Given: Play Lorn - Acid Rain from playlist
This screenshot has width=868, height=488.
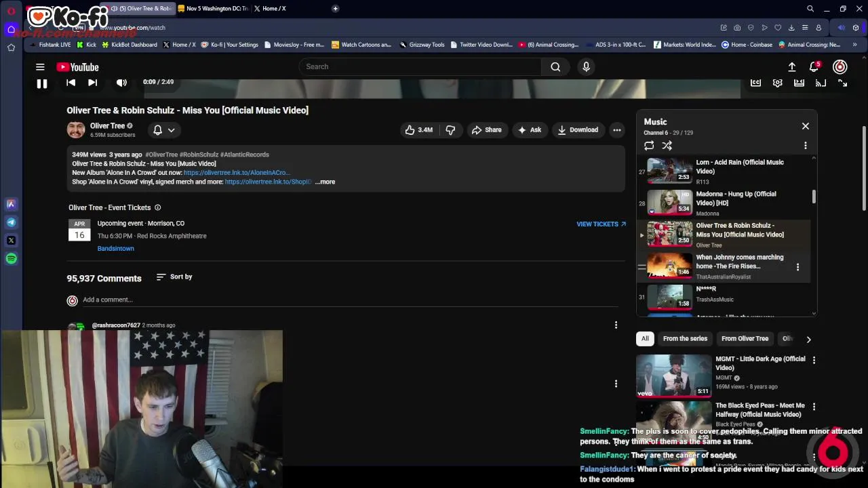Looking at the screenshot, I should pos(724,171).
